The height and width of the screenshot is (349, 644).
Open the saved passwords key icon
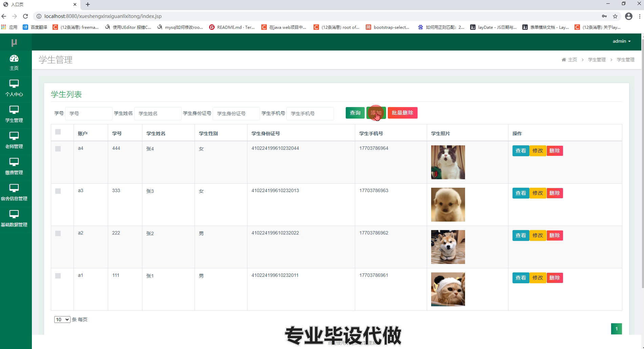pyautogui.click(x=604, y=16)
